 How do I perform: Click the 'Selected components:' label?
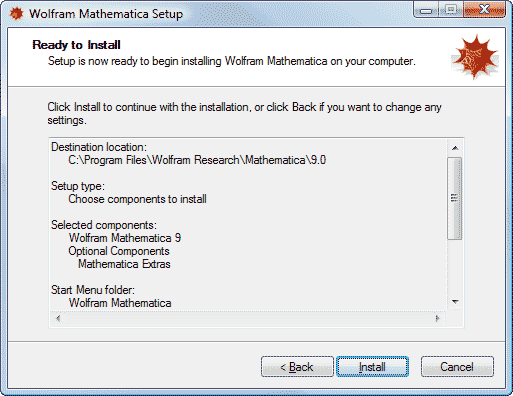coord(104,225)
